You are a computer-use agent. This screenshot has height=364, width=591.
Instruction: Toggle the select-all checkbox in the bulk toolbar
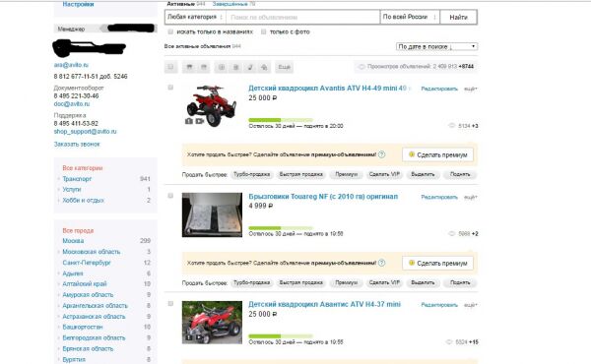point(170,67)
